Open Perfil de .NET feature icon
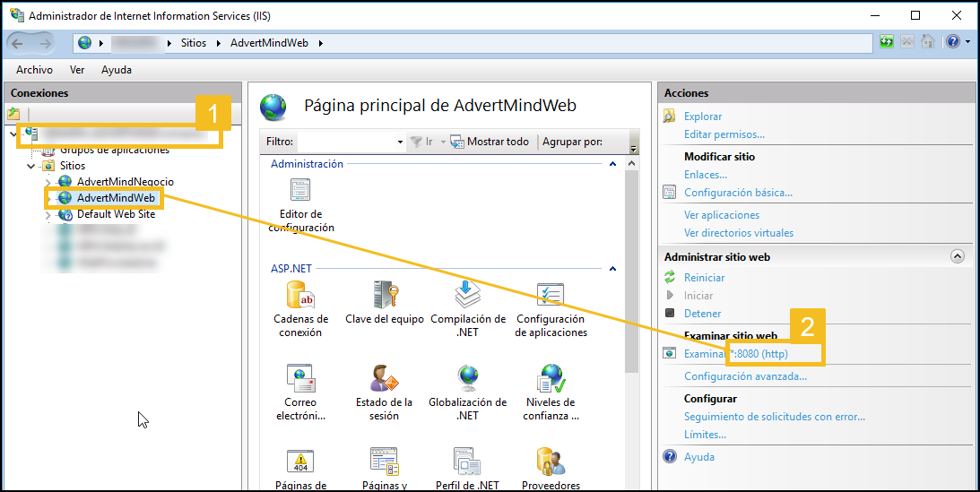980x492 pixels. (x=467, y=462)
